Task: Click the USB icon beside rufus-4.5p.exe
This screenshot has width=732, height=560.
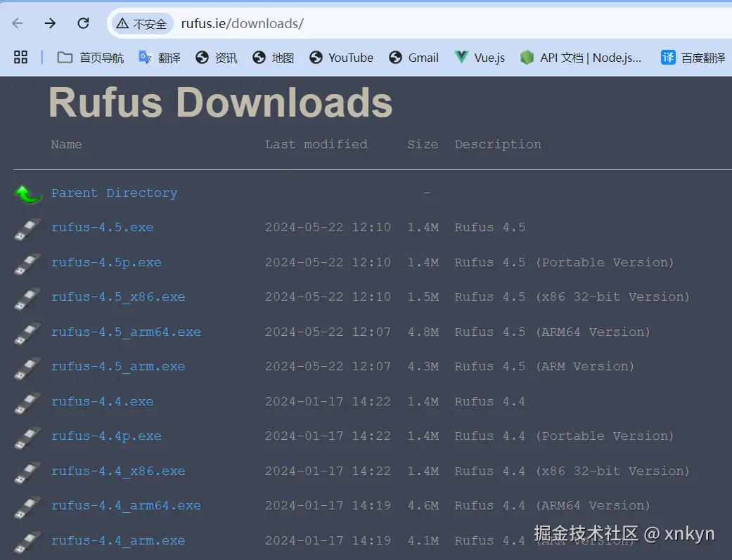Action: [27, 264]
